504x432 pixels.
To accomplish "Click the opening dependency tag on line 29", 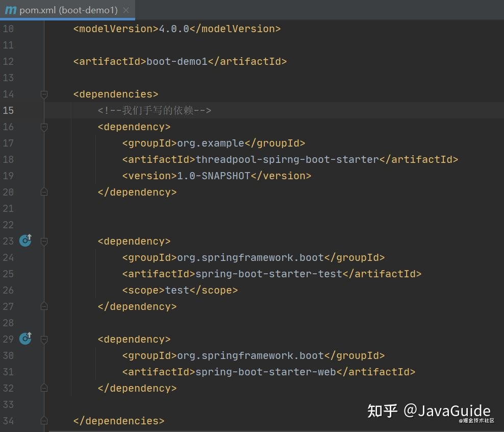I will point(134,339).
